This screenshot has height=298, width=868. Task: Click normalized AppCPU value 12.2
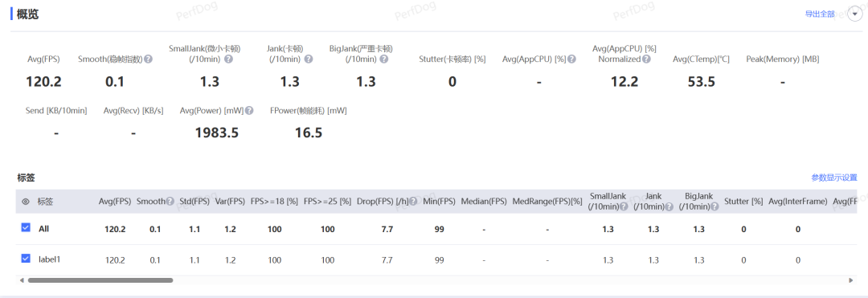(624, 82)
